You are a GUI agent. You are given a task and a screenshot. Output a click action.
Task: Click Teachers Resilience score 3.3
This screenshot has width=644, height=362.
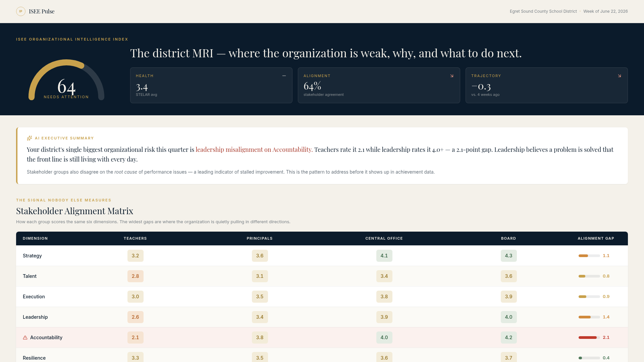pos(135,357)
